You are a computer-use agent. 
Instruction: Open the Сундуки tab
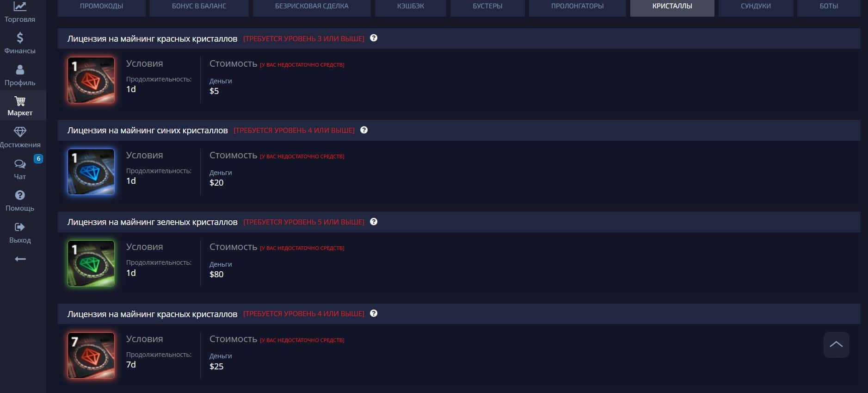pos(756,6)
